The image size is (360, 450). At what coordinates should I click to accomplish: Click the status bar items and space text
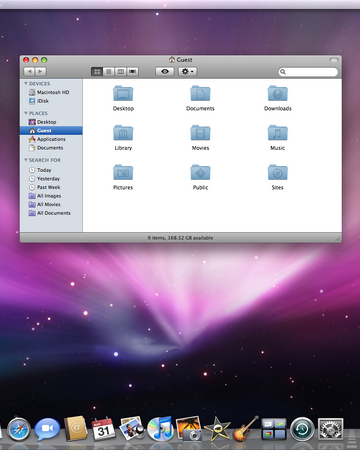click(x=180, y=238)
